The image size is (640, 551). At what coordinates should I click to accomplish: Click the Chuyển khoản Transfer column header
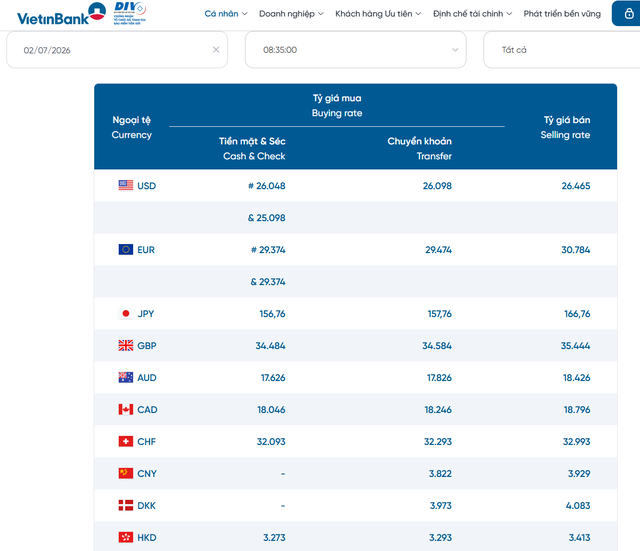tap(420, 149)
